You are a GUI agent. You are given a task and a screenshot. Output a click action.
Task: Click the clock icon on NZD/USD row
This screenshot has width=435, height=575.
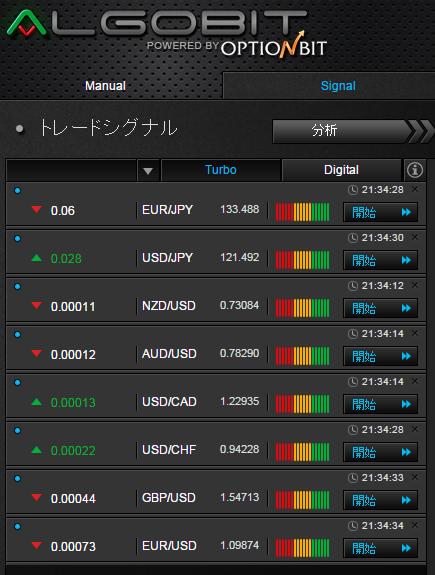[352, 286]
